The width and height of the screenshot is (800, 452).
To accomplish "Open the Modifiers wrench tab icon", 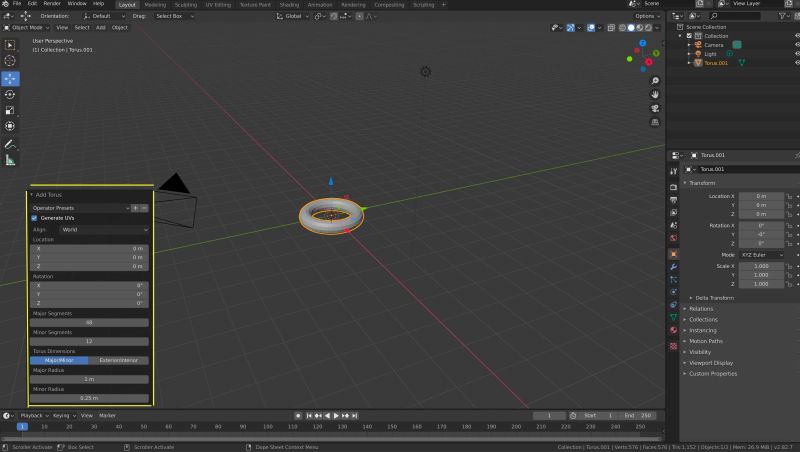I will (673, 266).
